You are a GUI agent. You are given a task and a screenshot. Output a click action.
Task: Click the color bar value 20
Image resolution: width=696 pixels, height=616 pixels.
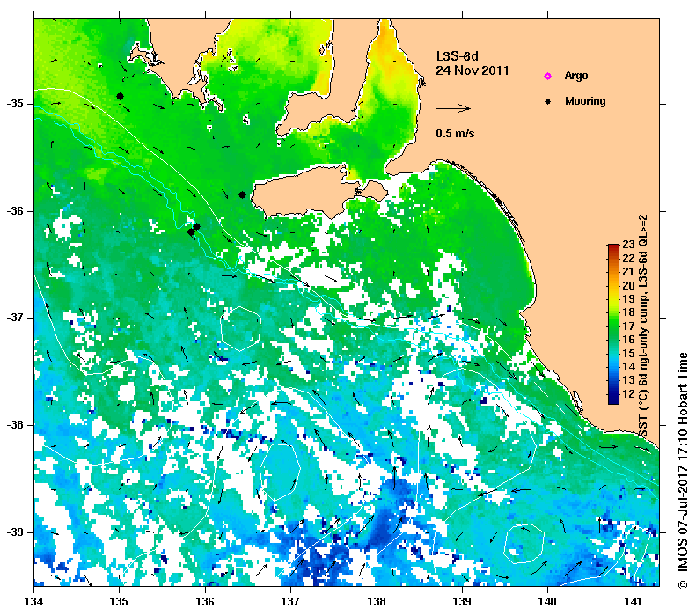point(628,285)
